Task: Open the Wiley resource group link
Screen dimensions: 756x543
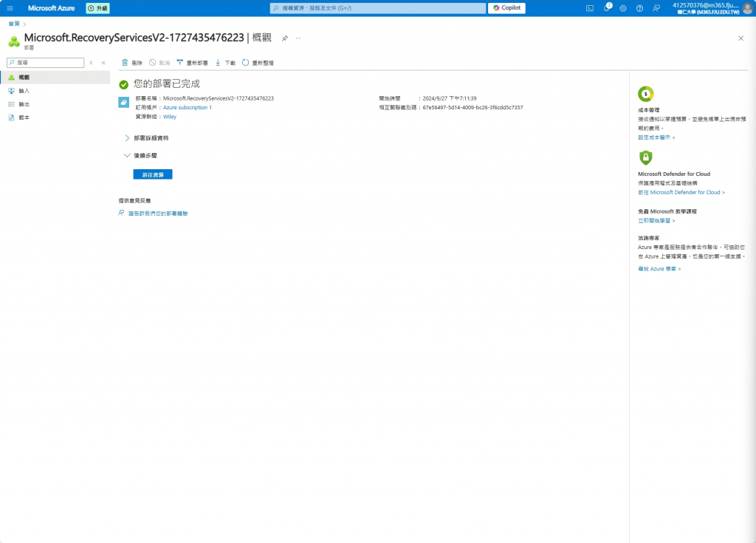Action: point(170,117)
